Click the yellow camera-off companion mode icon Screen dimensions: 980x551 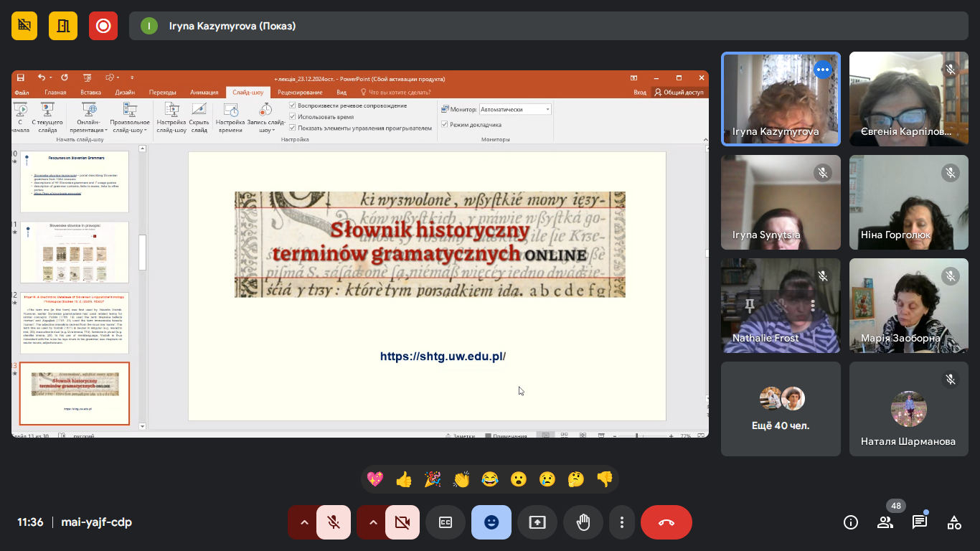(x=25, y=26)
